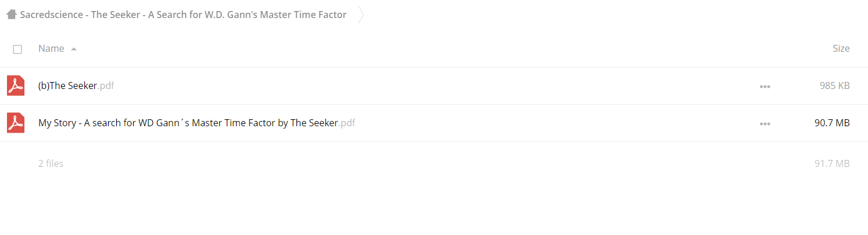
Task: Open PDF icon for (b)The Seeker
Action: pos(16,86)
